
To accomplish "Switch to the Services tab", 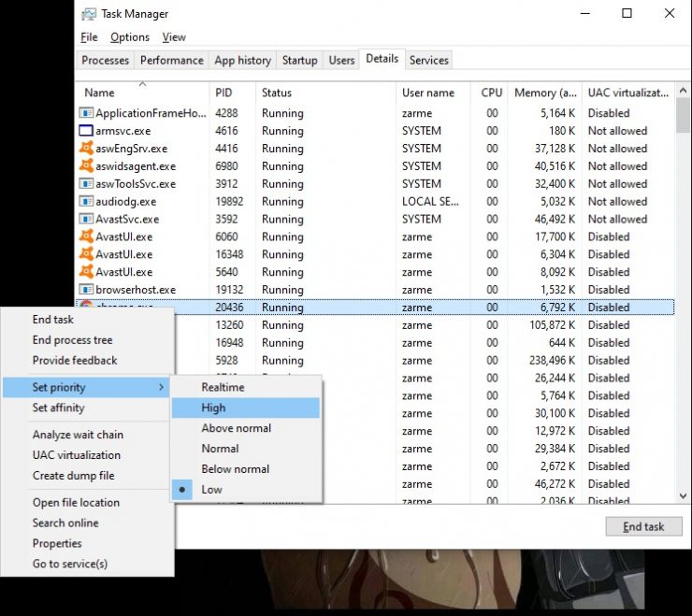I will click(429, 60).
